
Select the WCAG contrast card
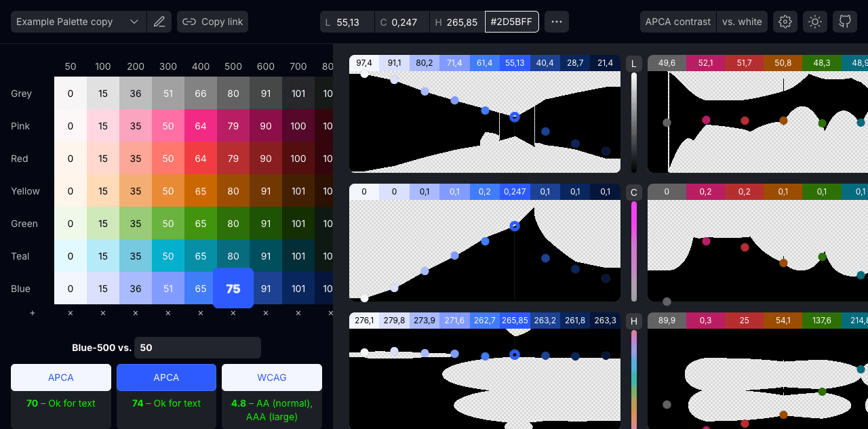tap(272, 377)
